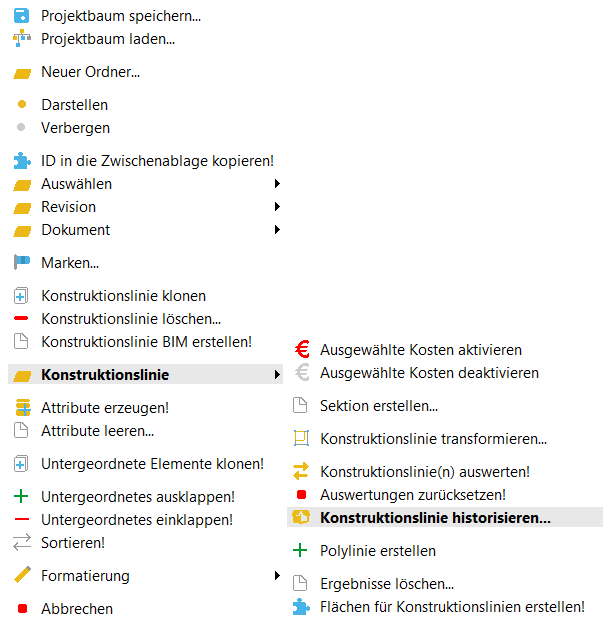The image size is (603, 623).
Task: Click the red Euro Kosten aktivieren icon
Action: point(302,350)
